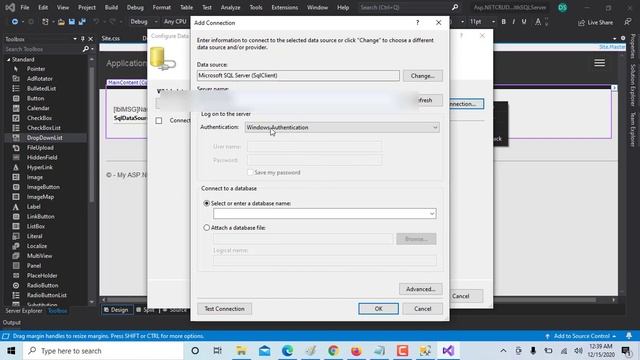Switch to the Site.css tab
Screen dimensions: 640x360
click(111, 38)
